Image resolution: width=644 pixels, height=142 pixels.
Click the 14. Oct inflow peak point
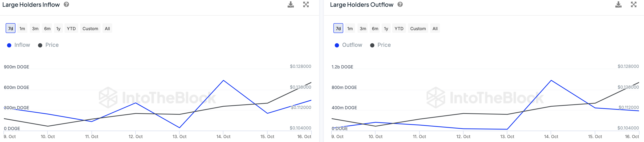(223, 81)
